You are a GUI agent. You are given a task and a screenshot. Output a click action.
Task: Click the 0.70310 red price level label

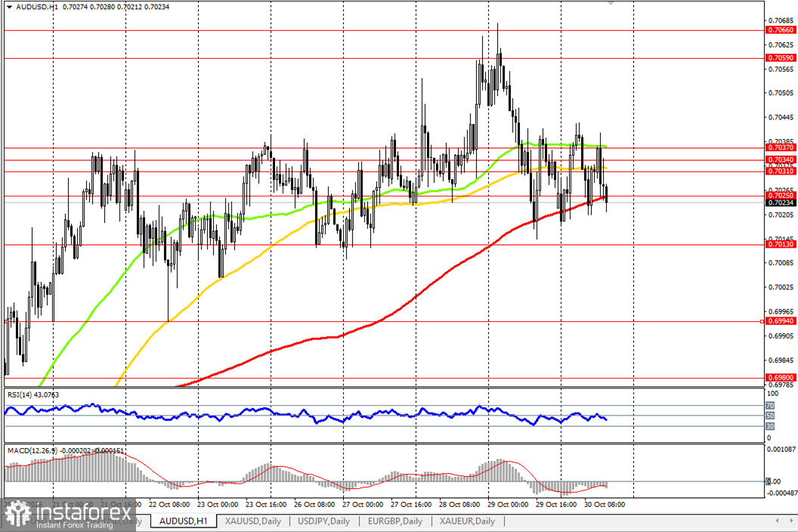[780, 171]
